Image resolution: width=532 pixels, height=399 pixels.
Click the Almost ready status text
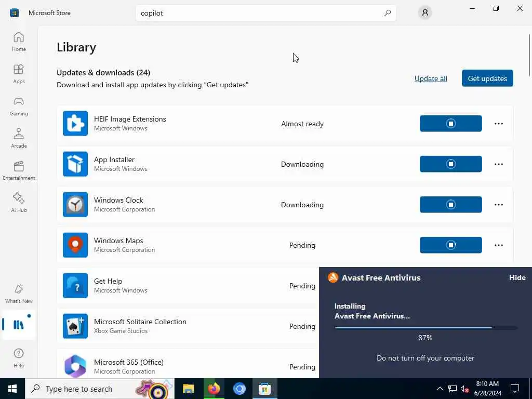click(x=302, y=124)
